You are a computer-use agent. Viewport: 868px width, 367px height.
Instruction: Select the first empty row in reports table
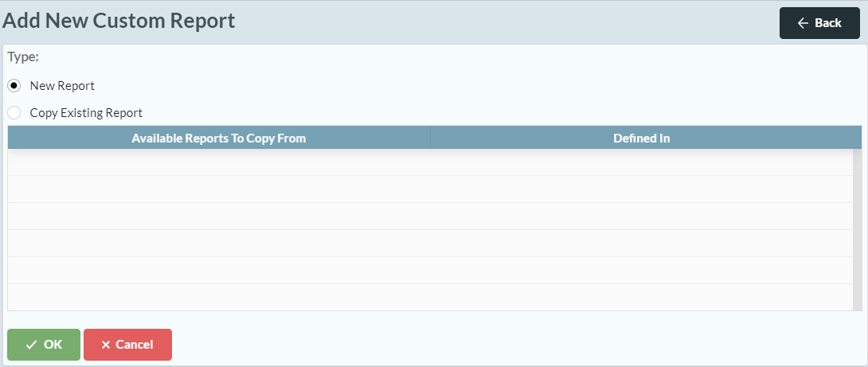point(430,162)
